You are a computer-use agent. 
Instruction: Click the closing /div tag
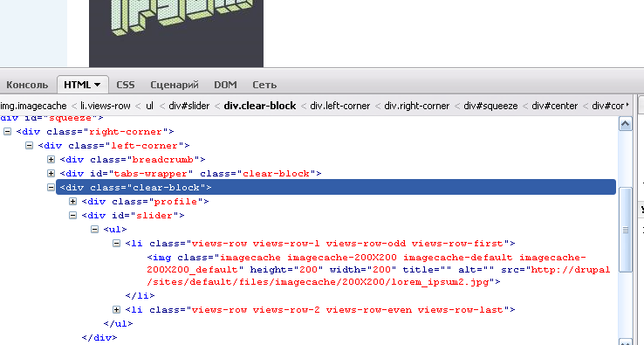pos(99,338)
